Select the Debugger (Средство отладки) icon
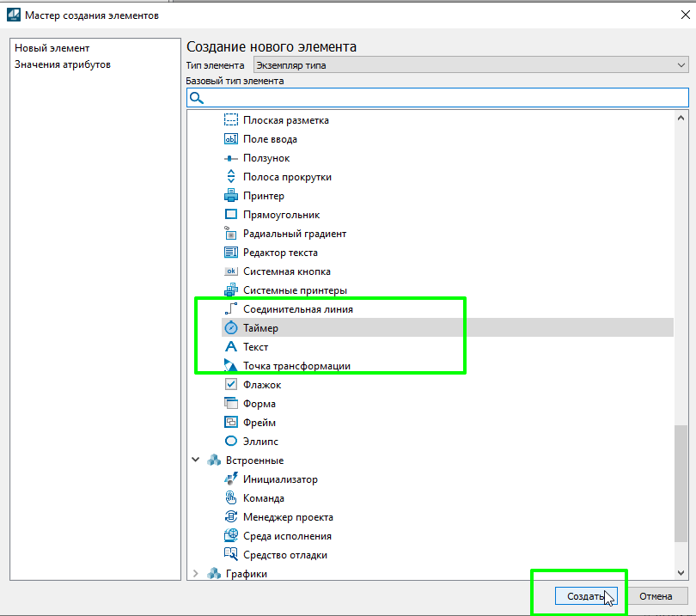Image resolution: width=696 pixels, height=616 pixels. (x=230, y=555)
